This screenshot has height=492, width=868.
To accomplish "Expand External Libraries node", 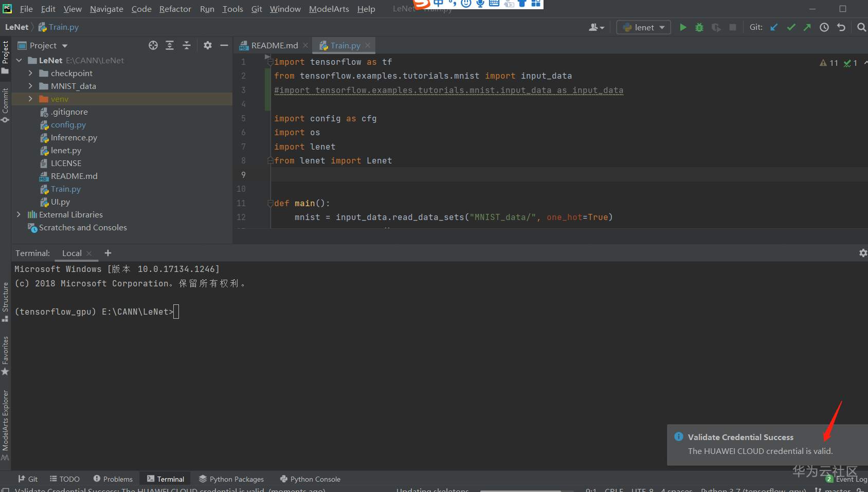I will point(19,214).
